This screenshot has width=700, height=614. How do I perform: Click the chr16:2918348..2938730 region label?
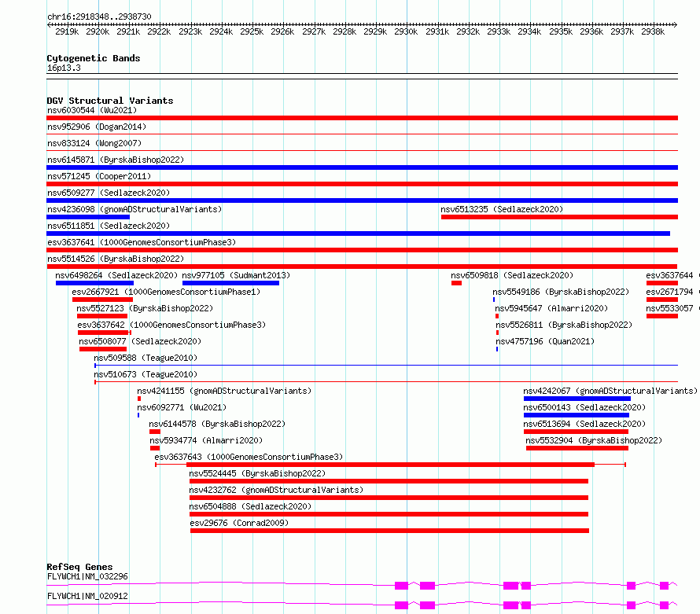(x=99, y=17)
